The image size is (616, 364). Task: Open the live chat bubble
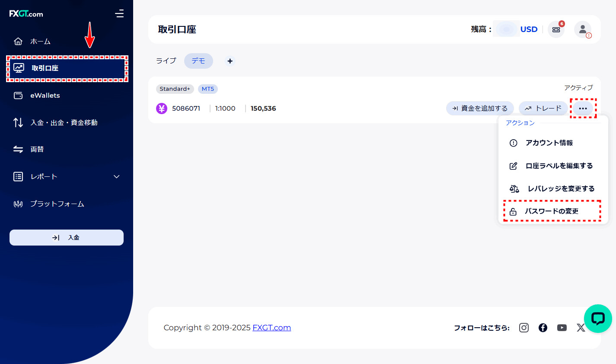598,319
